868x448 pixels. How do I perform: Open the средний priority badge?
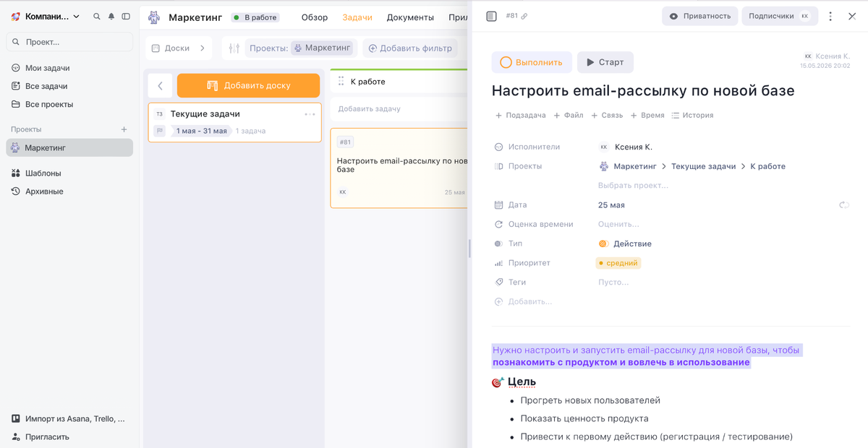tap(618, 263)
